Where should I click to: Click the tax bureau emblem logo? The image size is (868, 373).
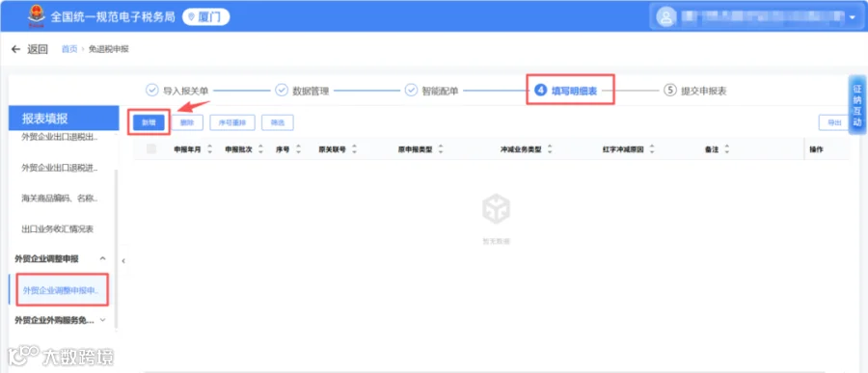[x=37, y=16]
